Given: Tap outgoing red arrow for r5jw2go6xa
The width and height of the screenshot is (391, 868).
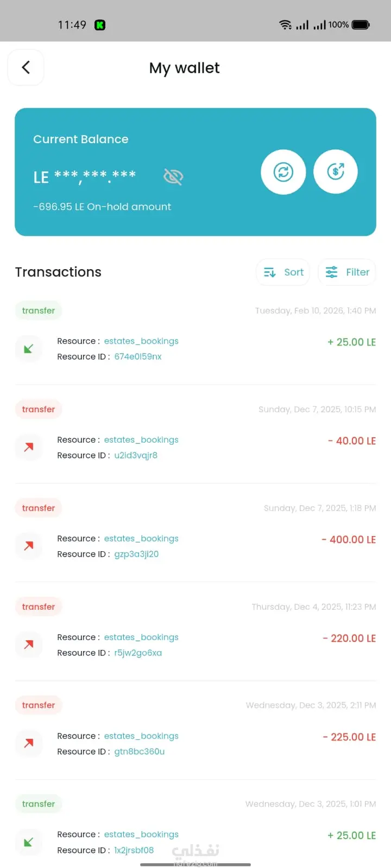Looking at the screenshot, I should coord(29,644).
